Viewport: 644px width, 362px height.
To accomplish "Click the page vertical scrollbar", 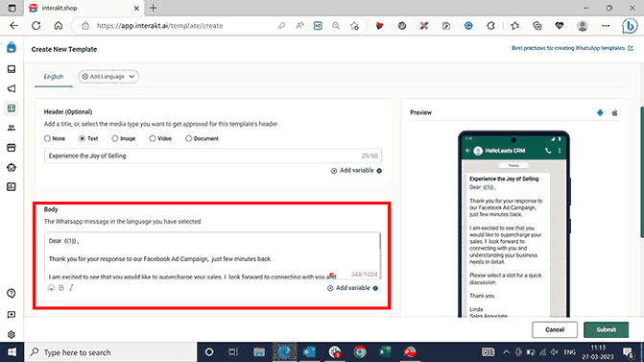I will [641, 172].
